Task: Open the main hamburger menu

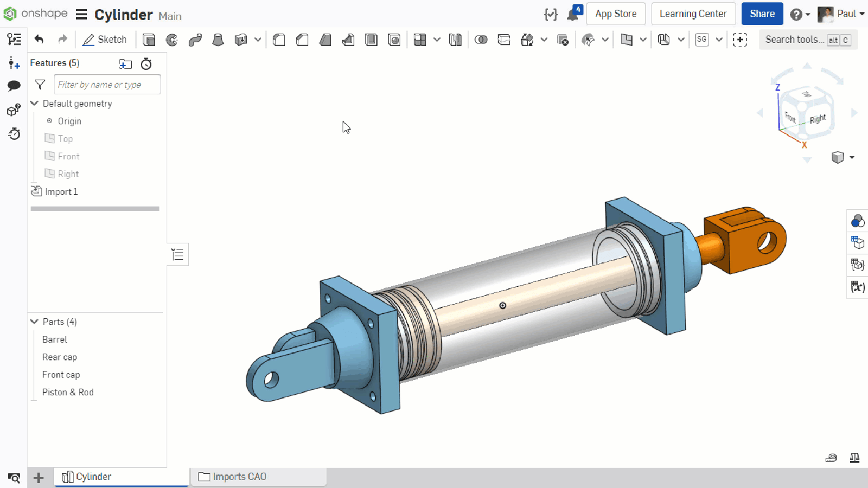Action: [x=81, y=15]
